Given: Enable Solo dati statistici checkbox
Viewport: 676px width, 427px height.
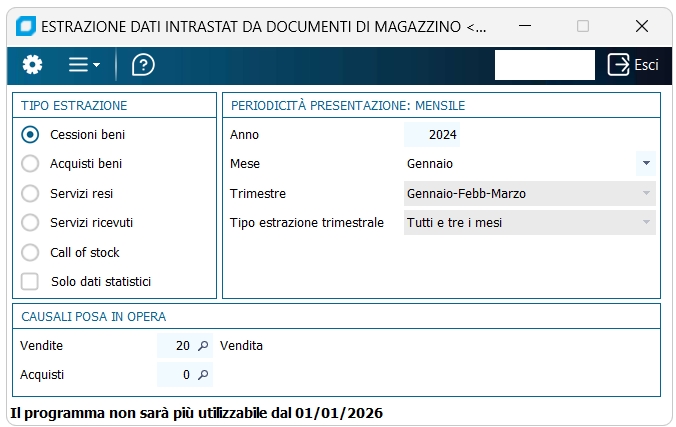Looking at the screenshot, I should (30, 282).
